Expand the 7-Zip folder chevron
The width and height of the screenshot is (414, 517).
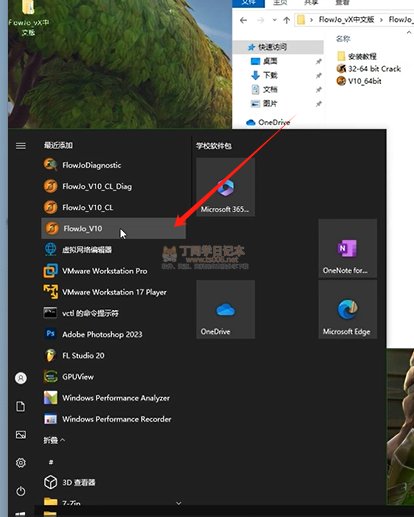tap(179, 503)
